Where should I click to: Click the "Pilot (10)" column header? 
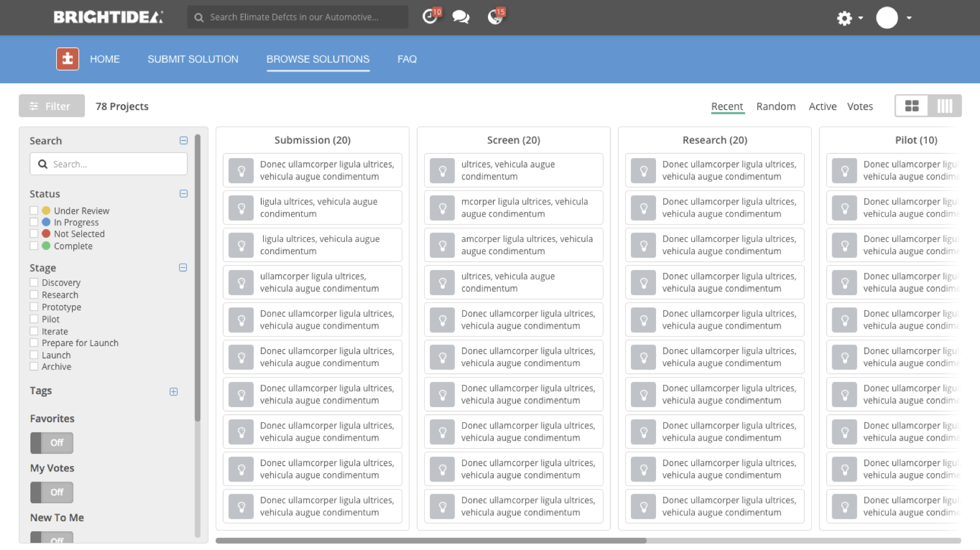[x=916, y=141]
